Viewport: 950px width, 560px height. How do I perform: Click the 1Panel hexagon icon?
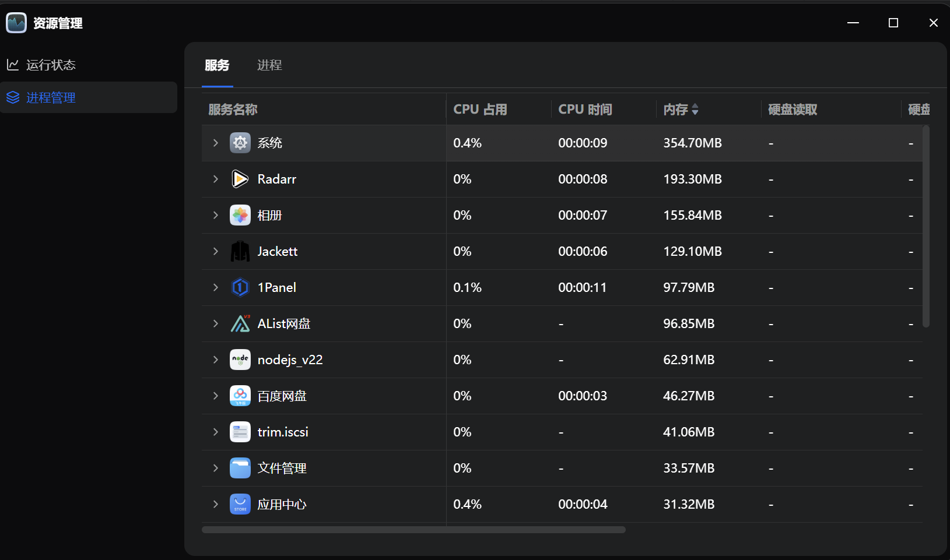point(240,287)
